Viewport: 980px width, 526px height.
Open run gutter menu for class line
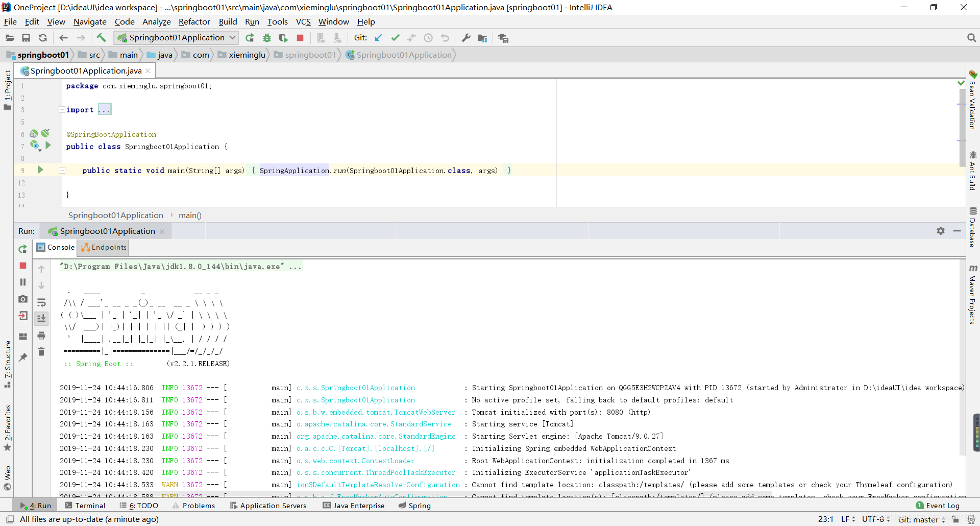point(47,146)
